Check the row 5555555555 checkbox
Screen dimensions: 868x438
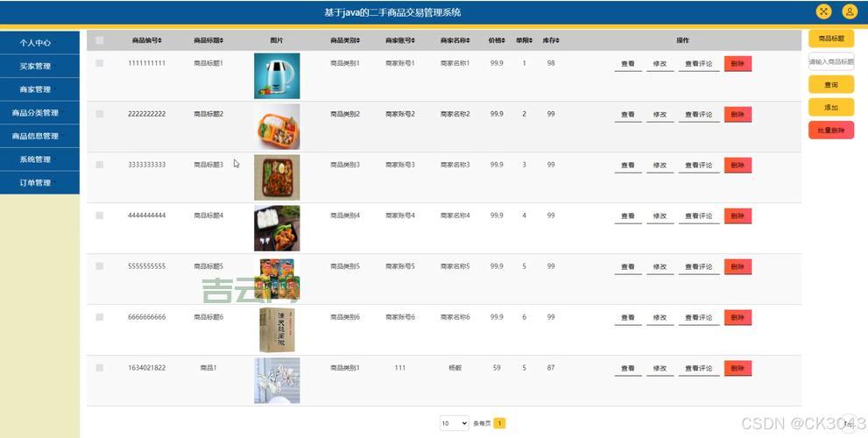pos(100,266)
